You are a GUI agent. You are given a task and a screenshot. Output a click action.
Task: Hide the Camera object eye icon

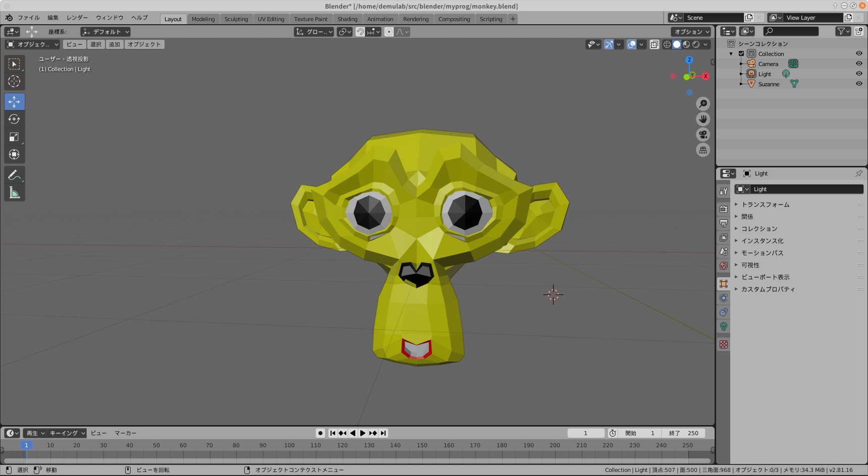pyautogui.click(x=859, y=64)
